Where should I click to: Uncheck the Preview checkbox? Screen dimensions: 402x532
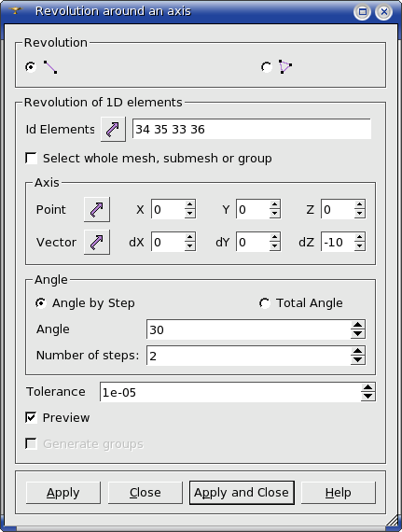pos(31,417)
